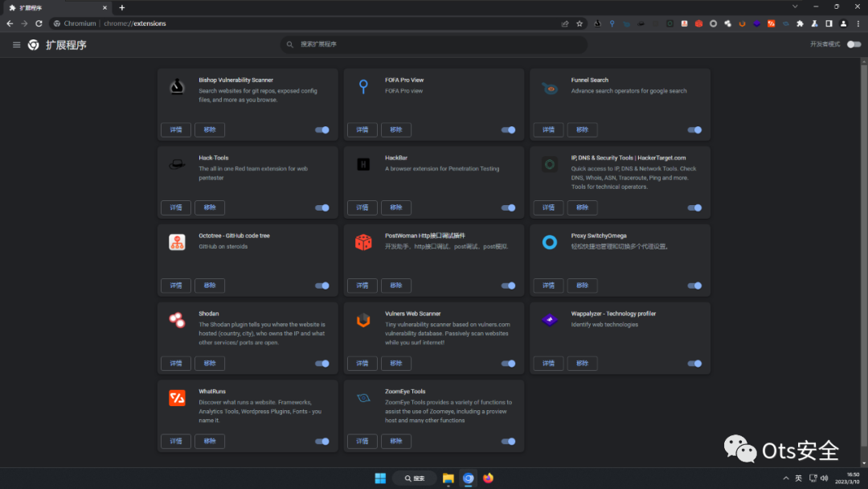This screenshot has height=489, width=868.
Task: Open the profile avatar icon
Action: click(x=844, y=24)
